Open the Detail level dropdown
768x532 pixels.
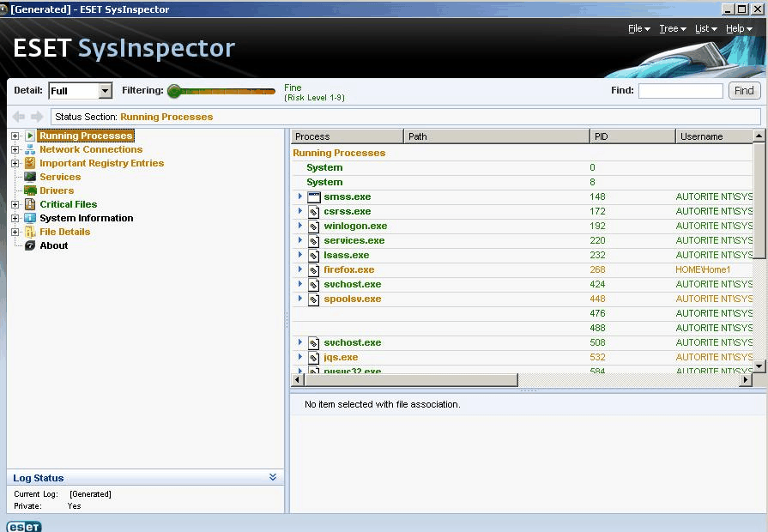pyautogui.click(x=105, y=91)
